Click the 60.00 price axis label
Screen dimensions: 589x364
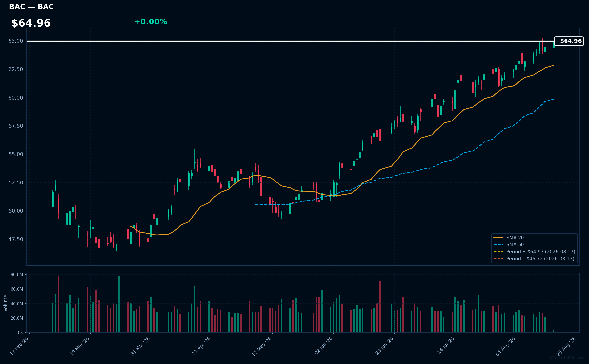pyautogui.click(x=16, y=98)
